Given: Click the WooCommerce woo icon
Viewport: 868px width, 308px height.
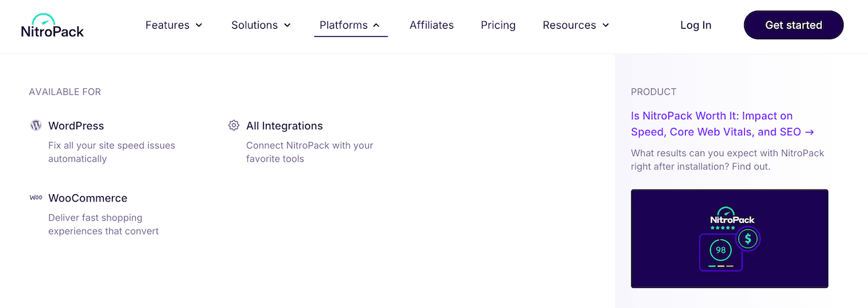Looking at the screenshot, I should 35,198.
